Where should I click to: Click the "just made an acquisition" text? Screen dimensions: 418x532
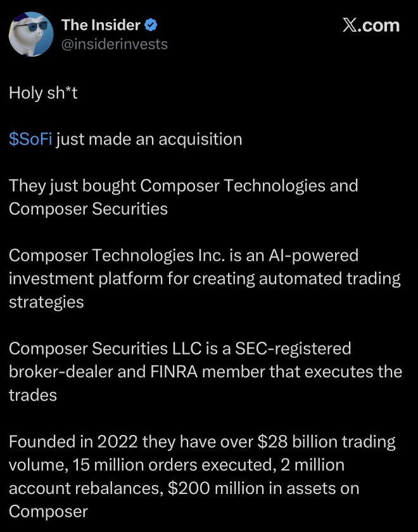pos(149,139)
